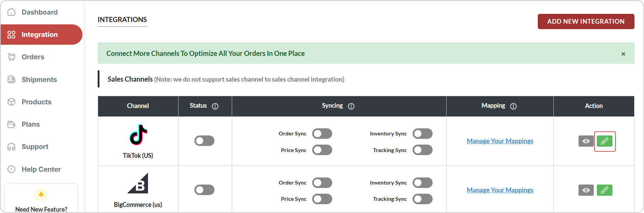The height and width of the screenshot is (213, 644).
Task: View TikTok integration via eye icon
Action: click(586, 141)
